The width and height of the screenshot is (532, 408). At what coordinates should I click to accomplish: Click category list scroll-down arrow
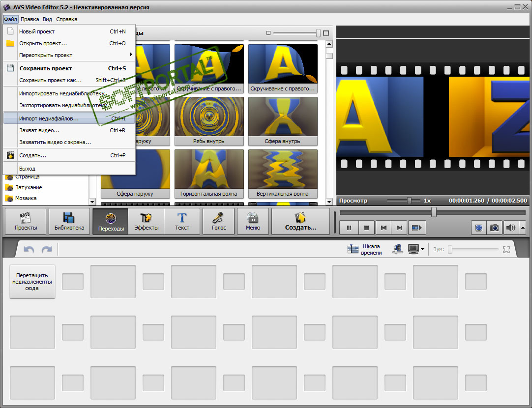pyautogui.click(x=92, y=202)
